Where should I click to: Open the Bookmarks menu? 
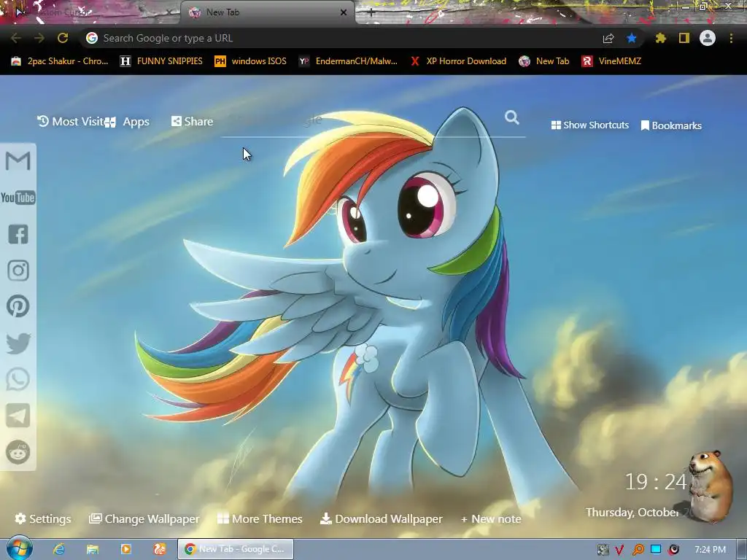pyautogui.click(x=671, y=125)
